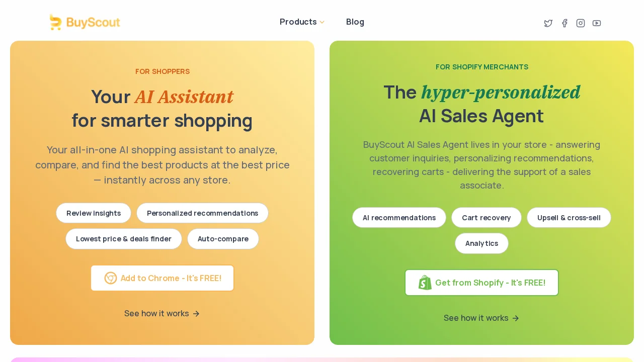Screen dimensions: 644x362
Task: Click the Add to Chrome - It's FREE button
Action: [162, 278]
